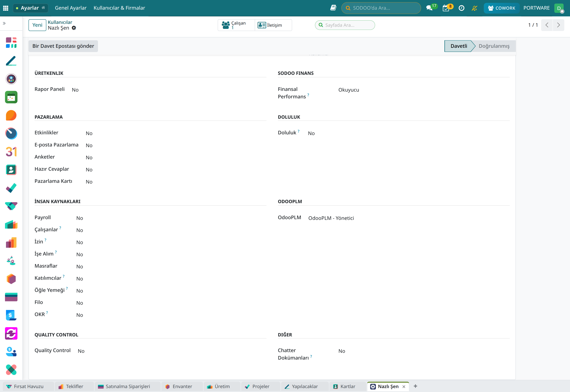Open the Kullanıcılar & Firmalar menu

(119, 8)
